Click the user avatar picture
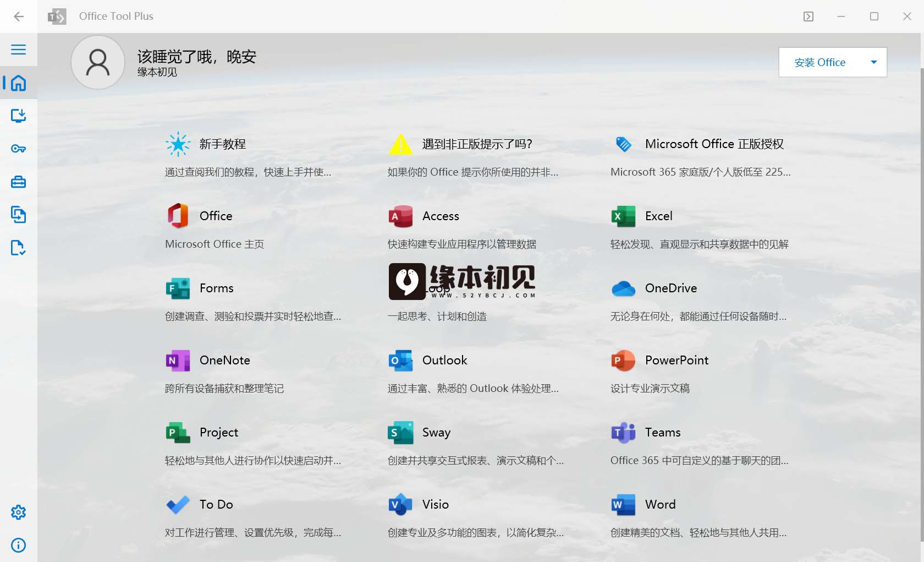Viewport: 924px width, 562px height. [98, 62]
